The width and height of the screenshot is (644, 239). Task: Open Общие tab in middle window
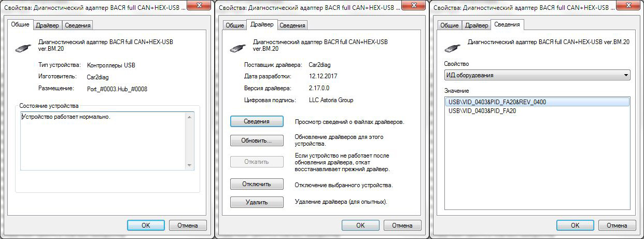point(234,25)
